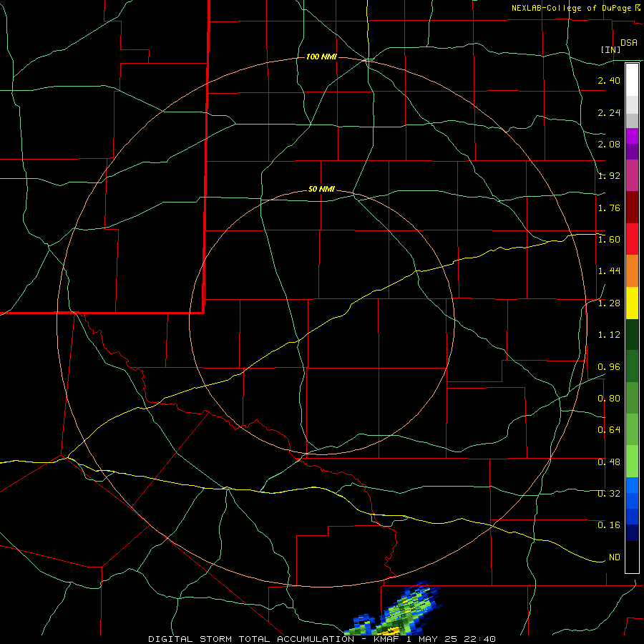This screenshot has height=644, width=644.
Task: Click the dark red legend swatch
Action: (x=632, y=208)
